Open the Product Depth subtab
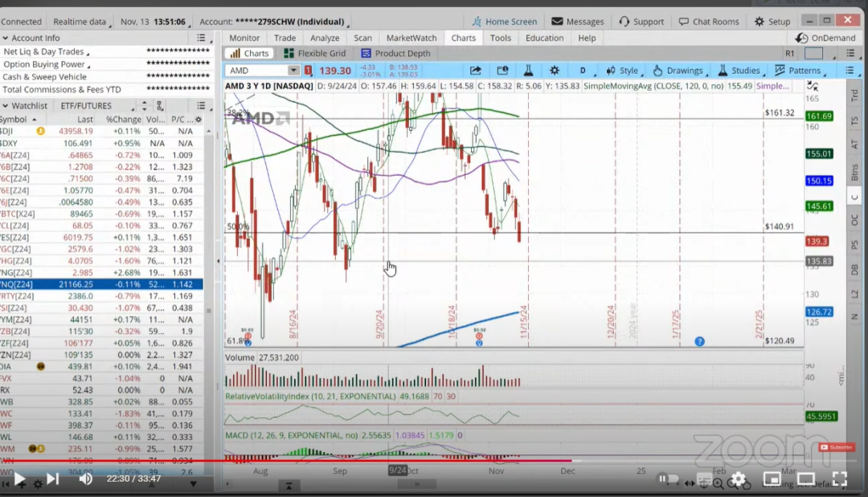Screen dimensions: 868x497 pyautogui.click(x=395, y=53)
